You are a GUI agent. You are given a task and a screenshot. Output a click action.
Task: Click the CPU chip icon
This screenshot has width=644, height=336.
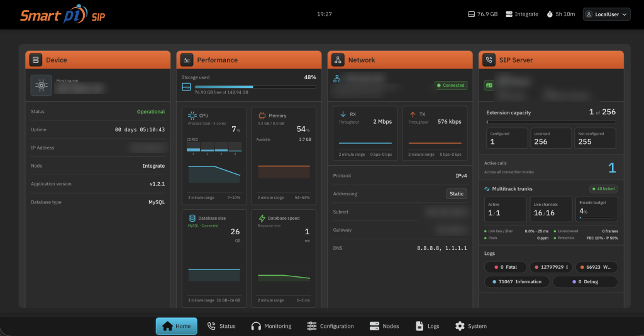coord(192,116)
